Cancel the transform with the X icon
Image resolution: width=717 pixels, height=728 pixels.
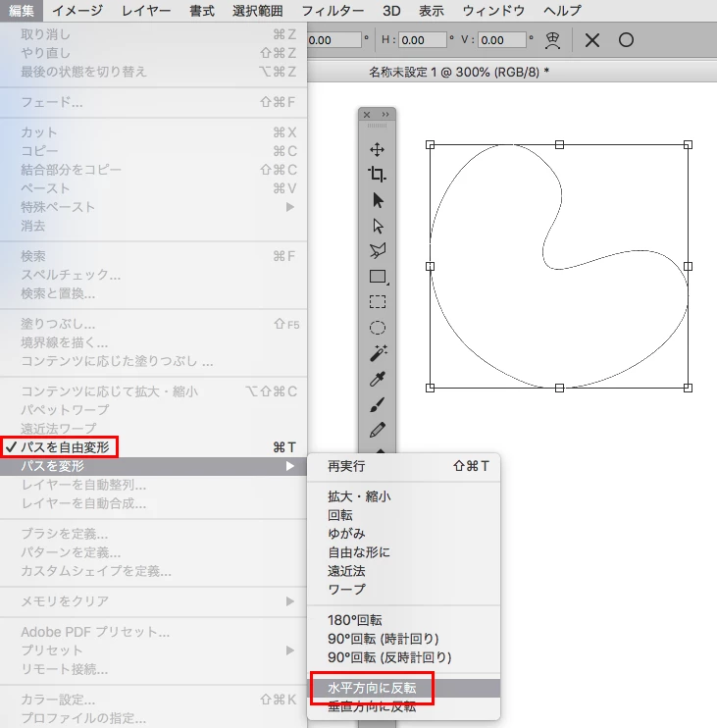592,40
